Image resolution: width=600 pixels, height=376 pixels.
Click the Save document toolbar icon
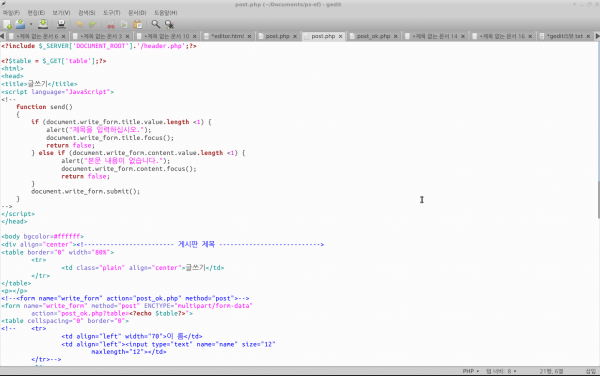tap(43, 24)
